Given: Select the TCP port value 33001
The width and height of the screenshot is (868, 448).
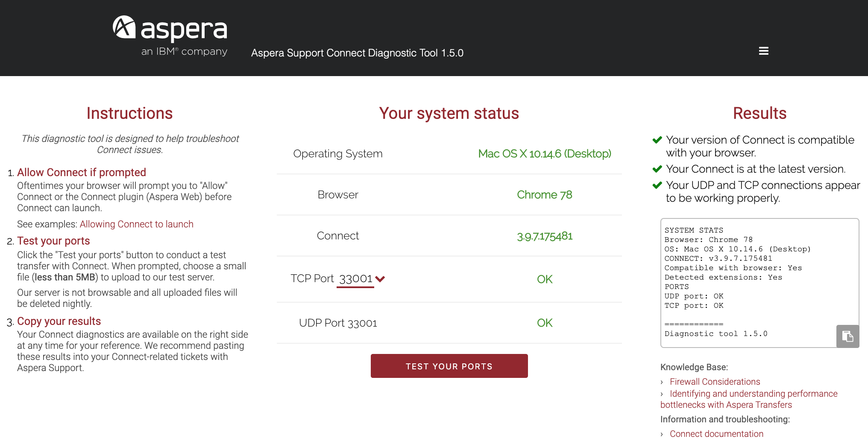Looking at the screenshot, I should pos(355,279).
